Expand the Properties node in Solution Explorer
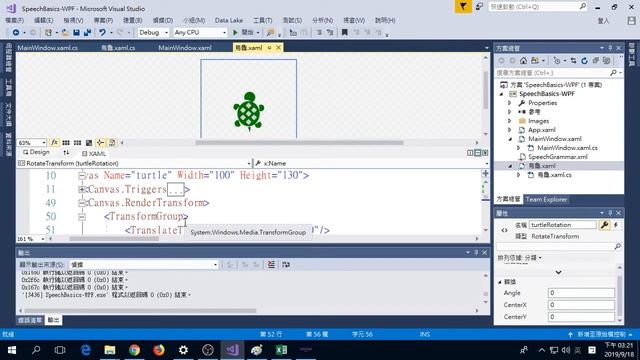This screenshot has height=360, width=640. pyautogui.click(x=509, y=103)
